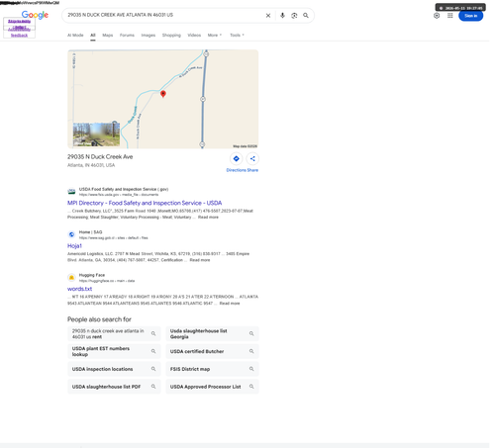Click the Share icon button
The height and width of the screenshot is (448, 495).
[252, 158]
